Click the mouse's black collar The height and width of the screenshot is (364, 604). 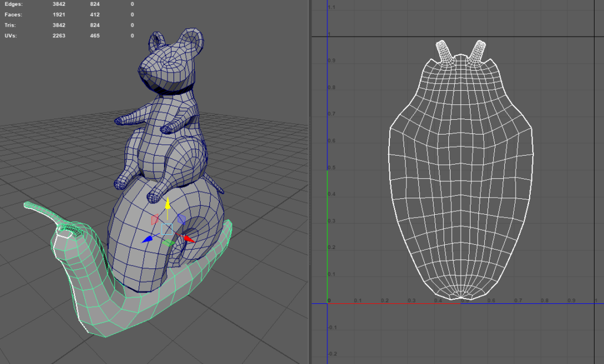pos(176,90)
